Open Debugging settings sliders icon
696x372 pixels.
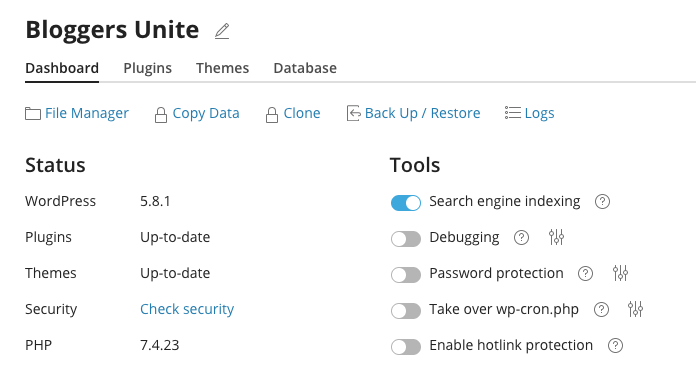[x=556, y=237]
